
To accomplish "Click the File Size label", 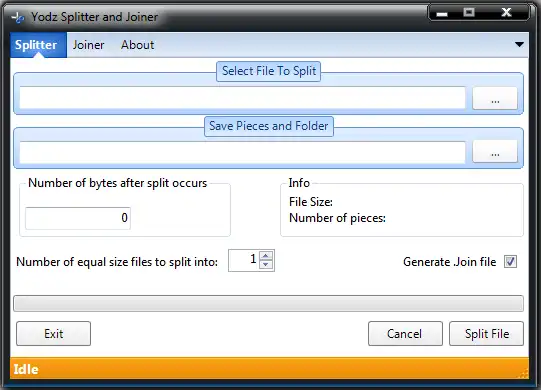I will point(311,202).
